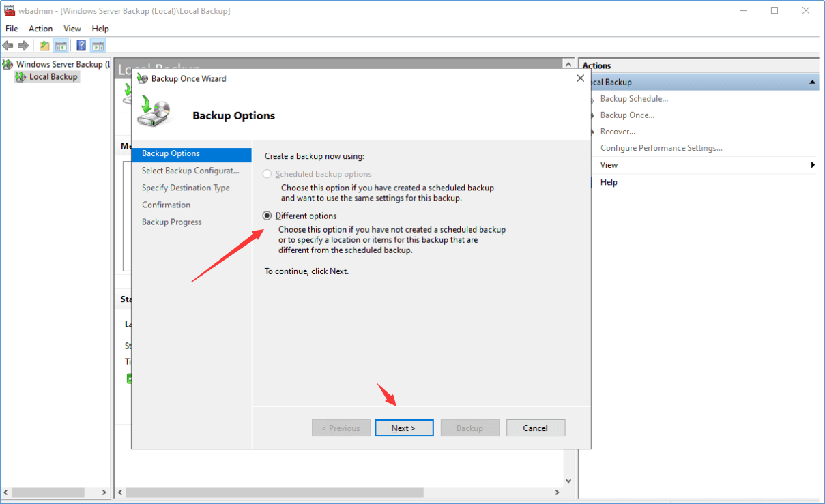Click the center pane horizontal scrollbar right arrow

tap(557, 492)
